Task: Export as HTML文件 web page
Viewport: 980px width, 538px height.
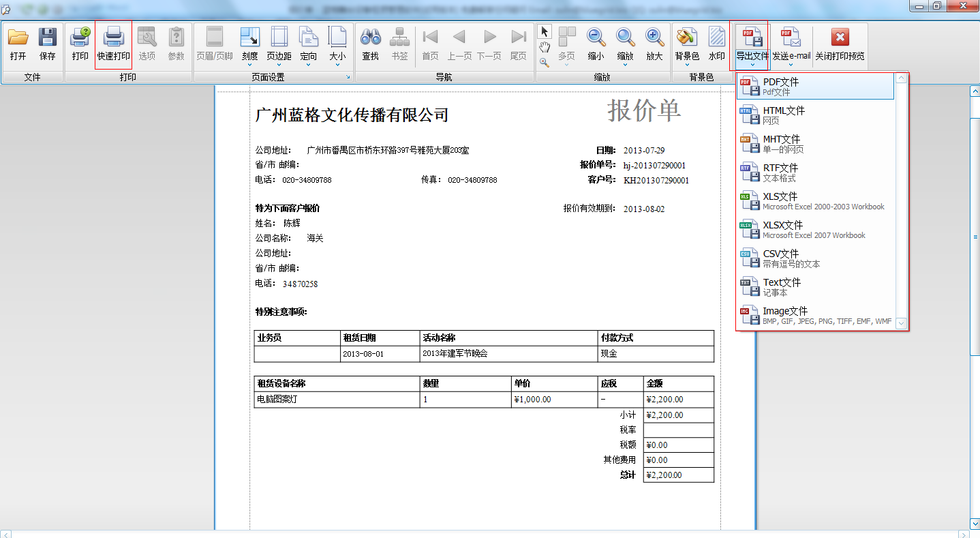Action: tap(816, 115)
